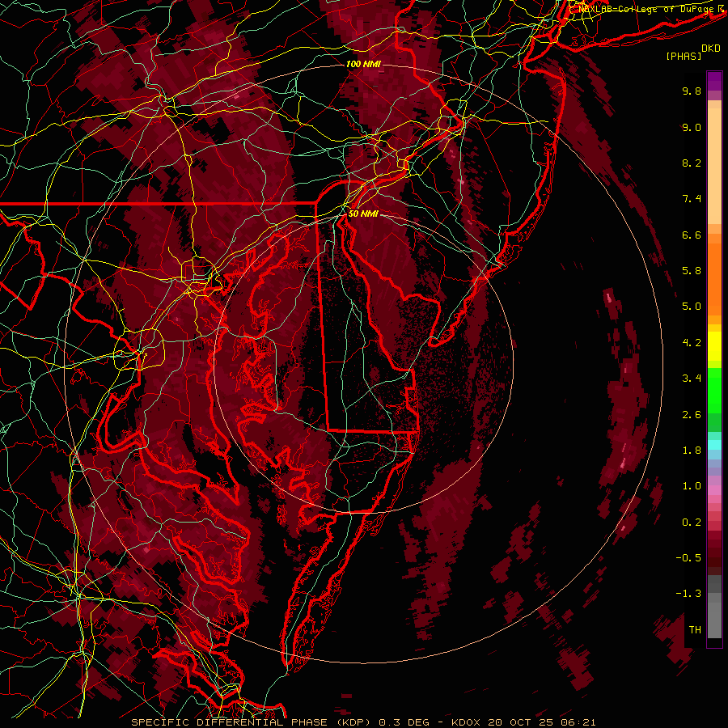The height and width of the screenshot is (728, 728).
Task: Click the 50 NMI range ring label
Action: (x=363, y=214)
